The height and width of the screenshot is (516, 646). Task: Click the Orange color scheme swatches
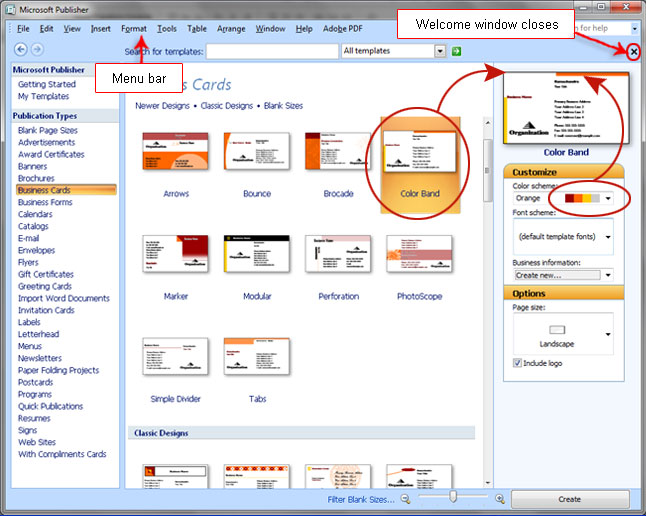coord(582,198)
